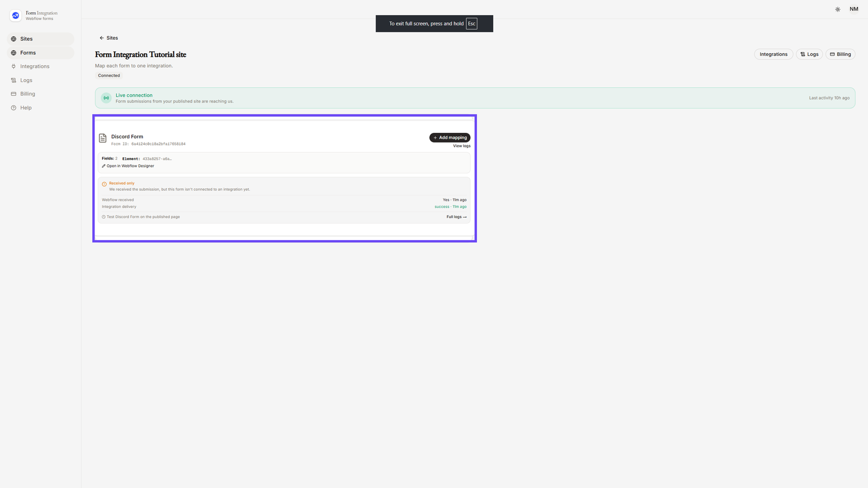Click the Billing button at top right
868x488 pixels.
click(840, 54)
